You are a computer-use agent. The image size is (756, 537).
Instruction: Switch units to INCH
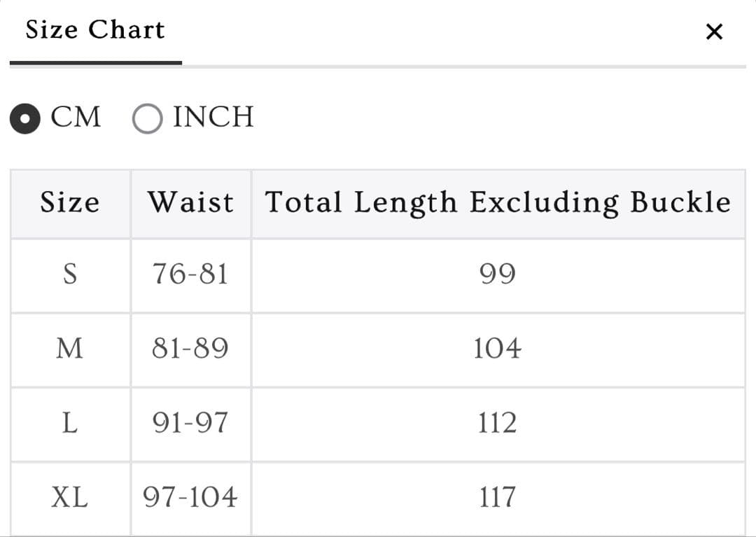pos(147,118)
